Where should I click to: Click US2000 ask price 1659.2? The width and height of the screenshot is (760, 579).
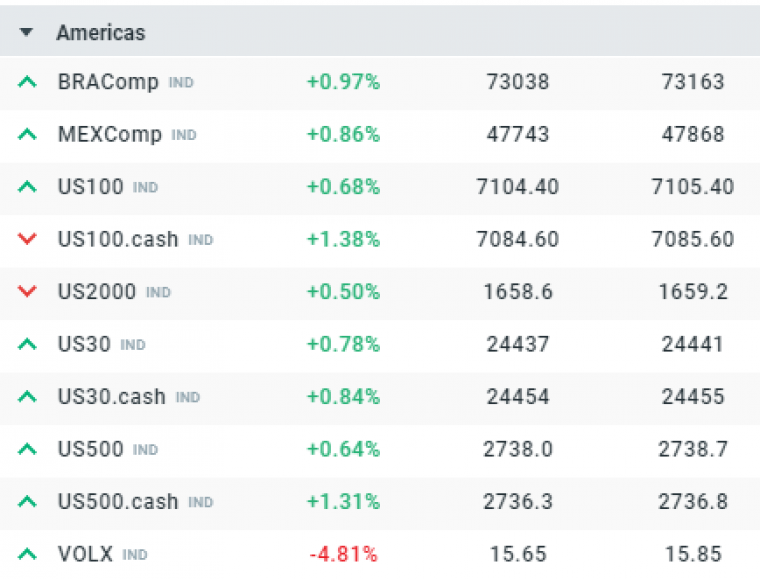coord(692,292)
